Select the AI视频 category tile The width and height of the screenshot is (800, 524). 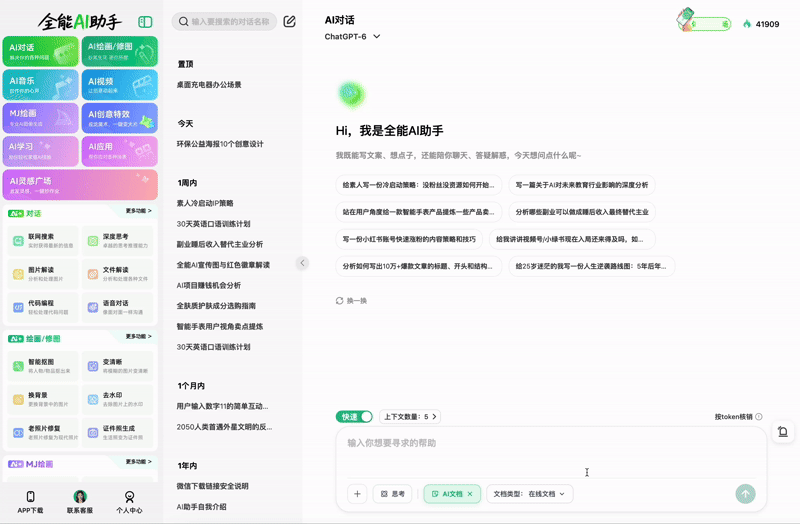[120, 84]
